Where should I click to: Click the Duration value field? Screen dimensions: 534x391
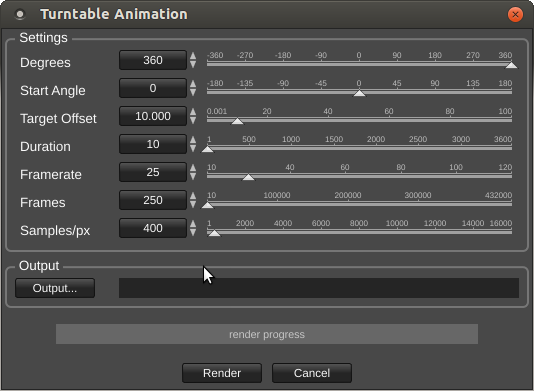153,144
